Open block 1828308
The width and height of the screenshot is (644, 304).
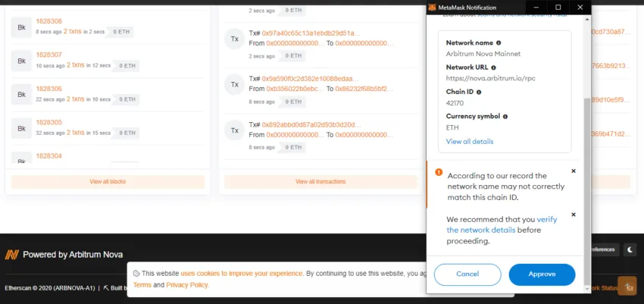click(x=49, y=21)
